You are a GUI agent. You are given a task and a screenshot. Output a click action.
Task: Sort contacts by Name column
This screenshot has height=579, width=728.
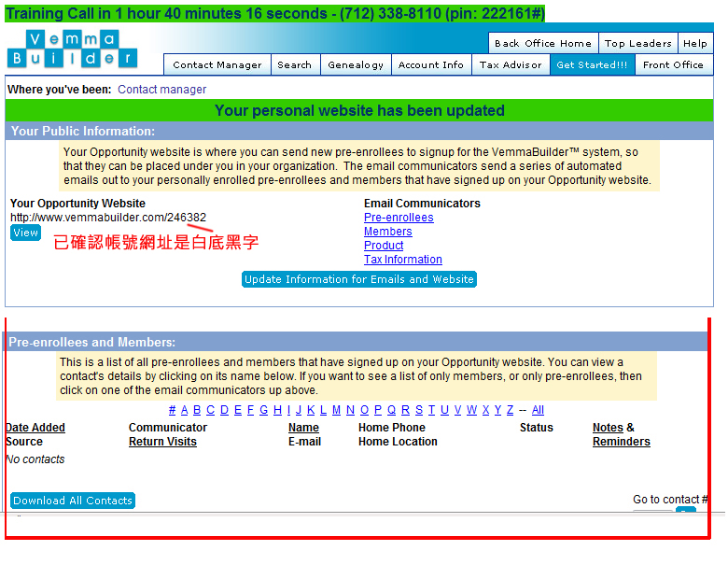pyautogui.click(x=303, y=428)
